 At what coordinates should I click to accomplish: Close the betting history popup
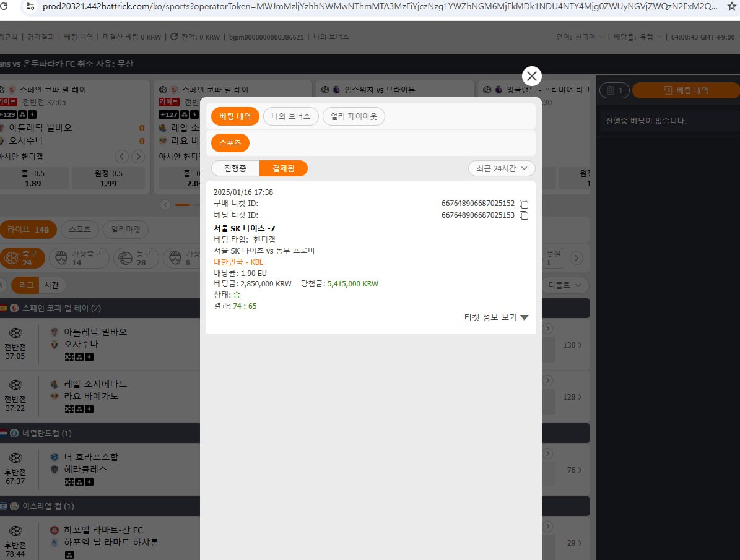point(531,76)
